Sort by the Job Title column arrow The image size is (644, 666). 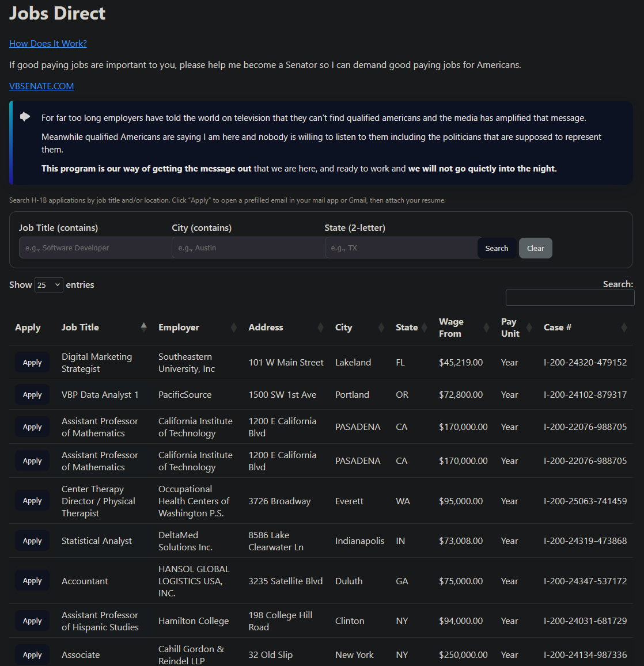click(143, 327)
